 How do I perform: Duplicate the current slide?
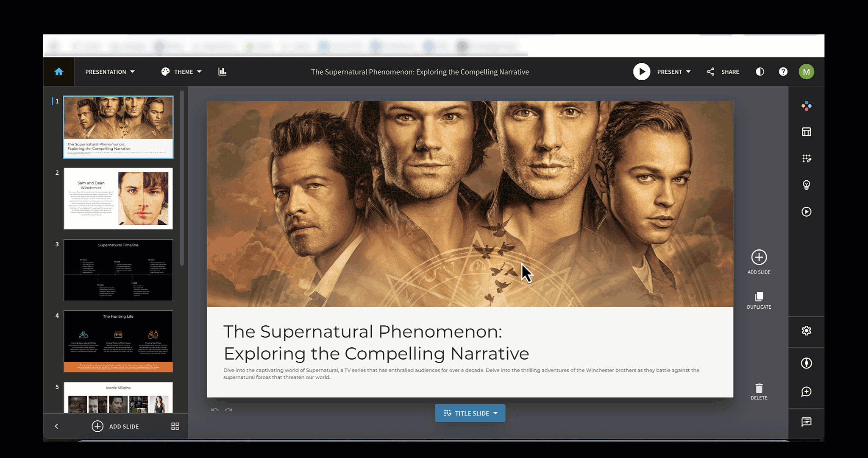pos(759,300)
